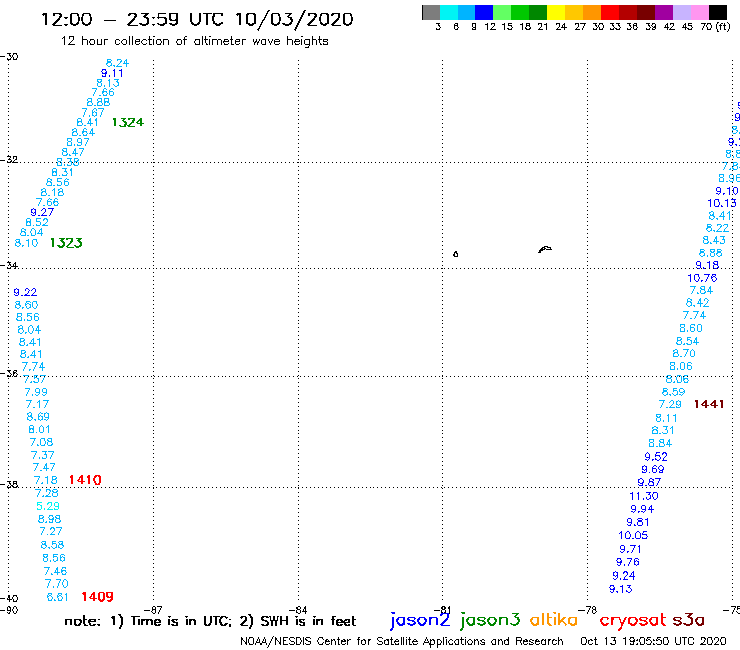This screenshot has width=740, height=650.
Task: Select the wave height value '9.11'
Action: [112, 73]
